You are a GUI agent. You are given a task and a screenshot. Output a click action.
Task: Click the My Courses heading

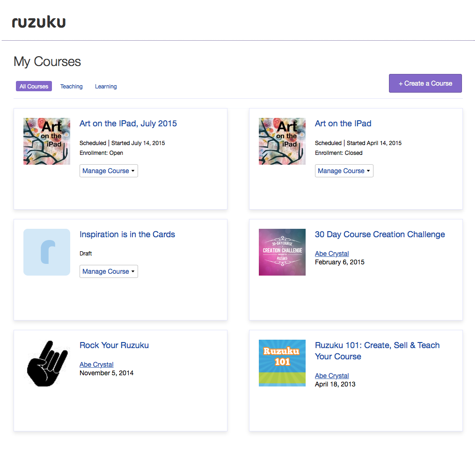[x=47, y=62]
